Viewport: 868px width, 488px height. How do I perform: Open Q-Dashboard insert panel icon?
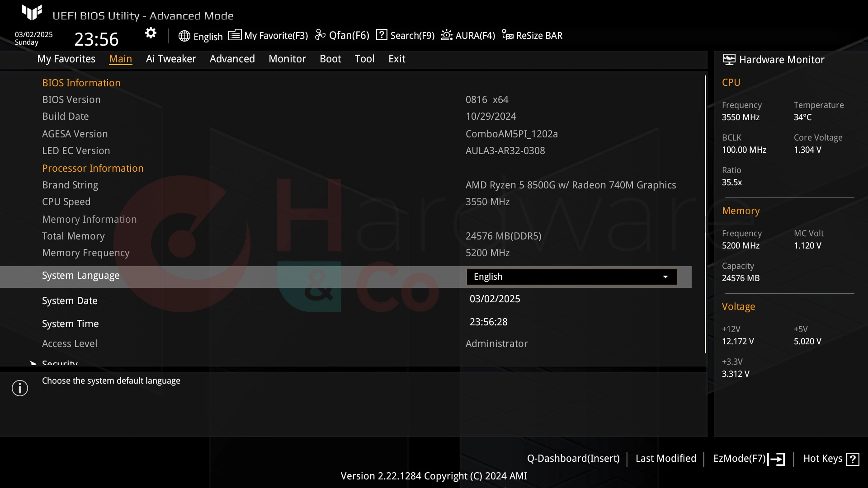573,458
